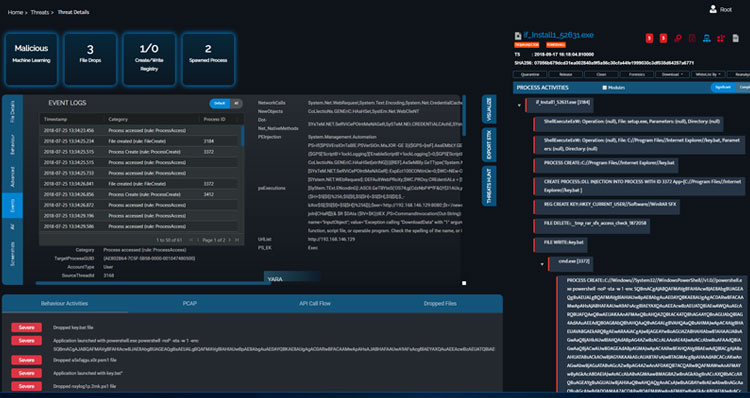Click the red key icon

pos(678,38)
